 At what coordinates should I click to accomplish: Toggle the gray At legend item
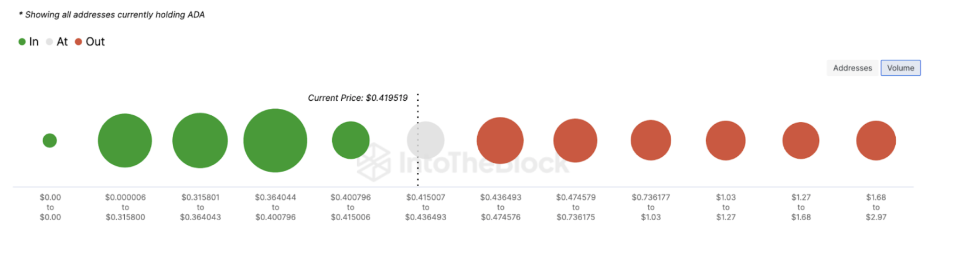(x=57, y=42)
